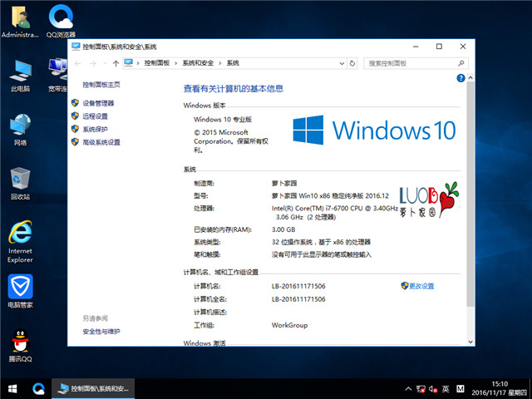Open 安全性与维护 link
The image size is (532, 399).
101,332
